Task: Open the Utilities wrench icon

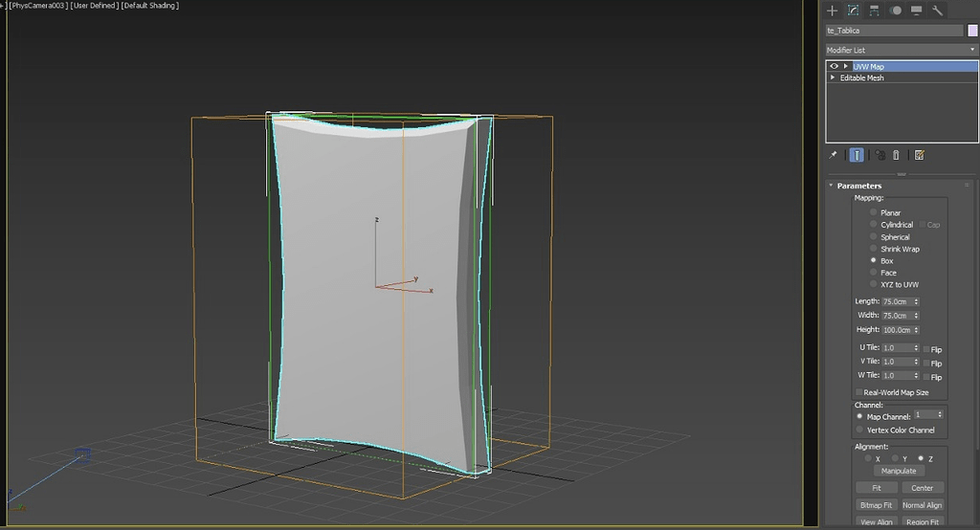Action: 937,11
